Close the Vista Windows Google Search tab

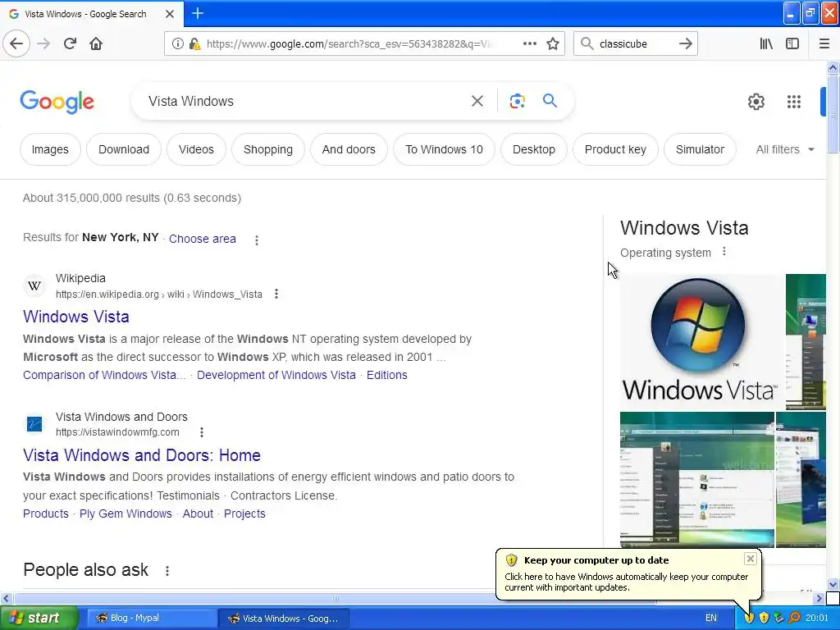pyautogui.click(x=170, y=14)
